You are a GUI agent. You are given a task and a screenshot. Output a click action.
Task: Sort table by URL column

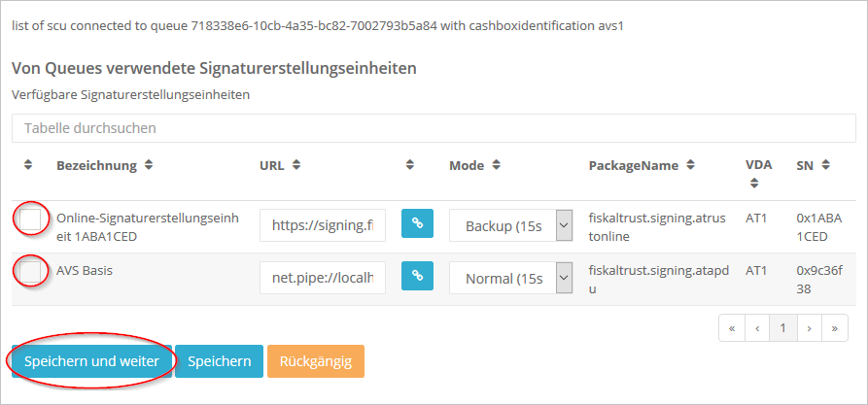click(x=296, y=166)
